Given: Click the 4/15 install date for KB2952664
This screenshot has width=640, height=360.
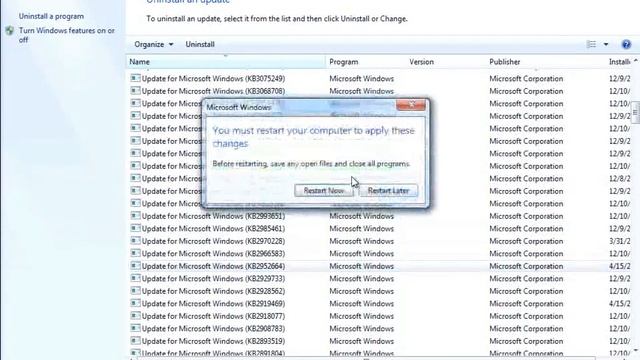Looking at the screenshot, I should [x=620, y=266].
